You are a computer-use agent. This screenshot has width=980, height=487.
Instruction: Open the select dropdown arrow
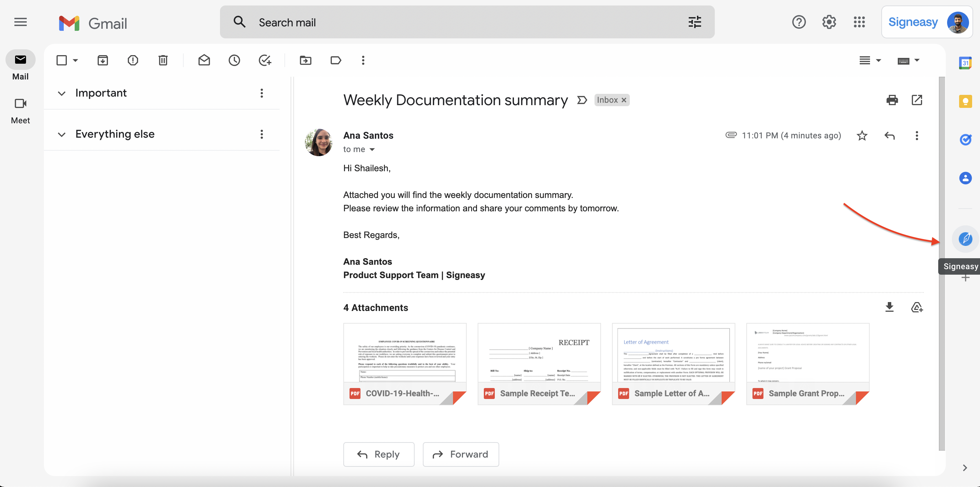click(x=75, y=60)
